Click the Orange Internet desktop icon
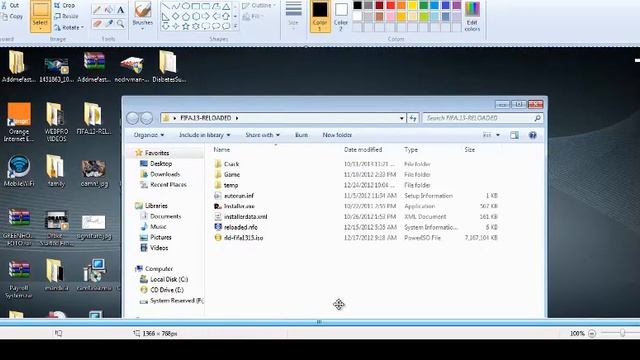This screenshot has width=640, height=360. [x=19, y=122]
